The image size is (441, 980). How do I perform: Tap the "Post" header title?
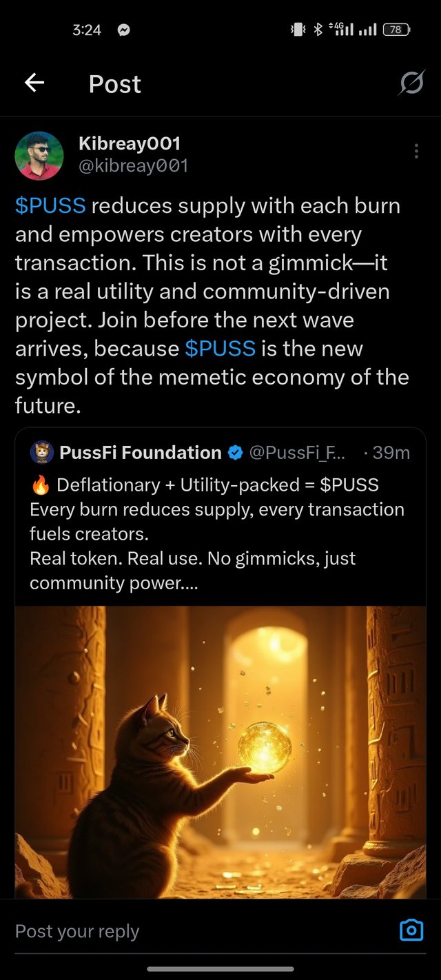[x=114, y=84]
